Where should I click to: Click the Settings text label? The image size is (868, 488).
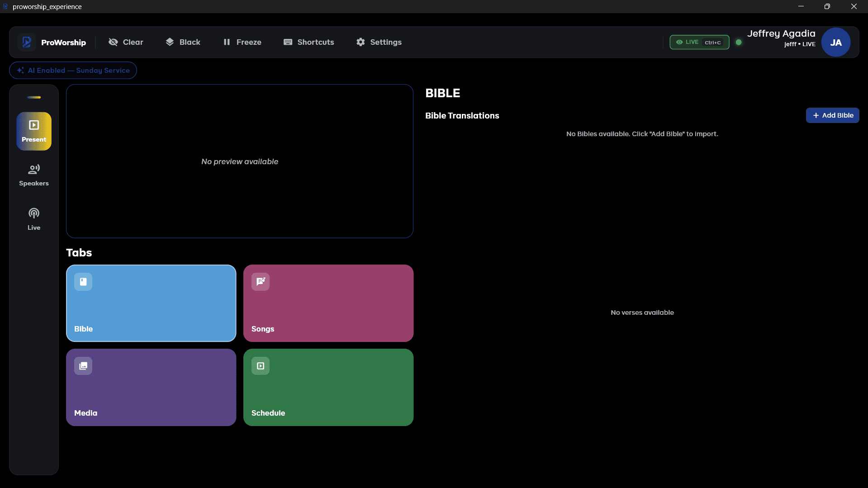[386, 42]
